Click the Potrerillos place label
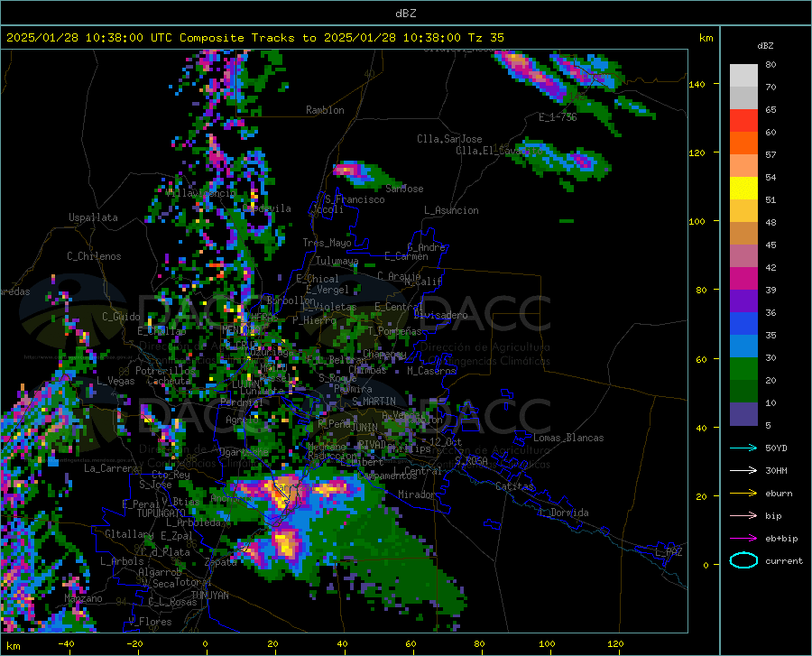This screenshot has width=812, height=656. tap(165, 371)
